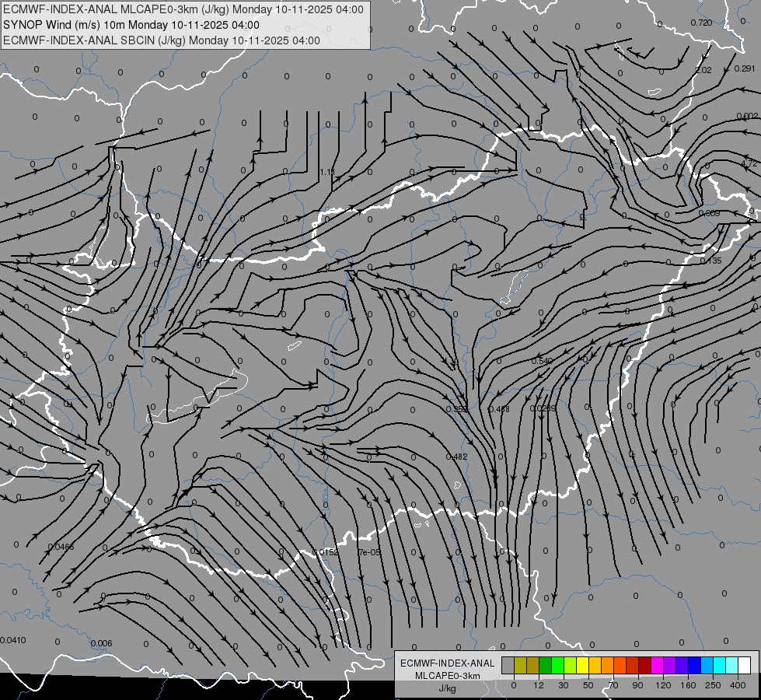Select the 0.353 map value
Viewport: 761px width, 700px height.
[456, 409]
